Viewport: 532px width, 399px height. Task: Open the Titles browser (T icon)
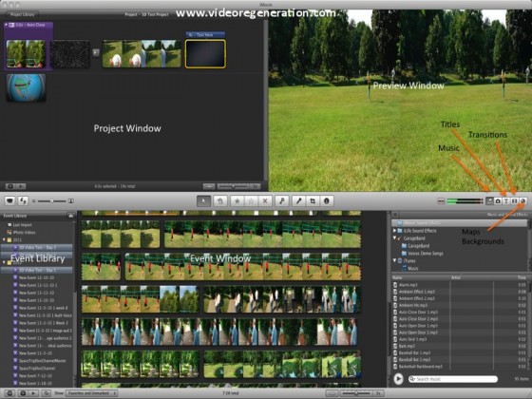tap(505, 200)
